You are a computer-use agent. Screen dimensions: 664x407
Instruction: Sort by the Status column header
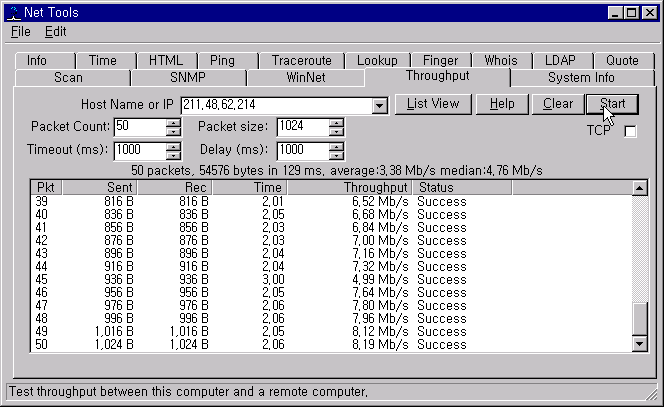point(462,188)
